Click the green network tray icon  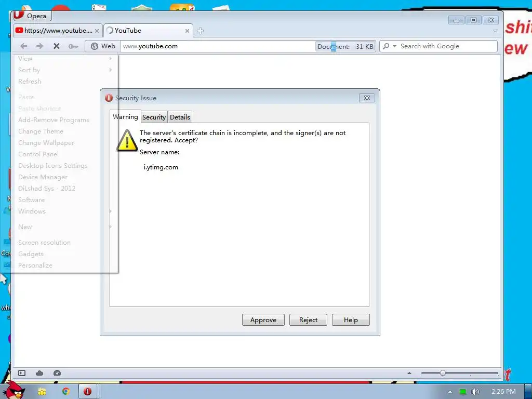463,392
